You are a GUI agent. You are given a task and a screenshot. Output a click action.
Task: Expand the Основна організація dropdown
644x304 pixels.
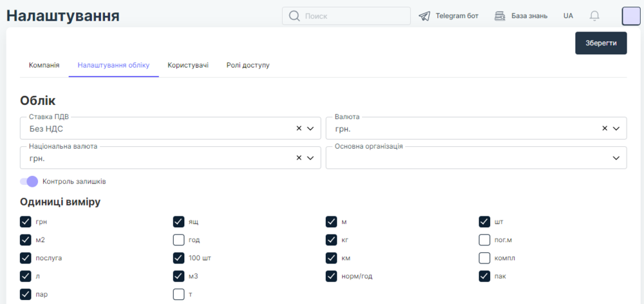(616, 158)
